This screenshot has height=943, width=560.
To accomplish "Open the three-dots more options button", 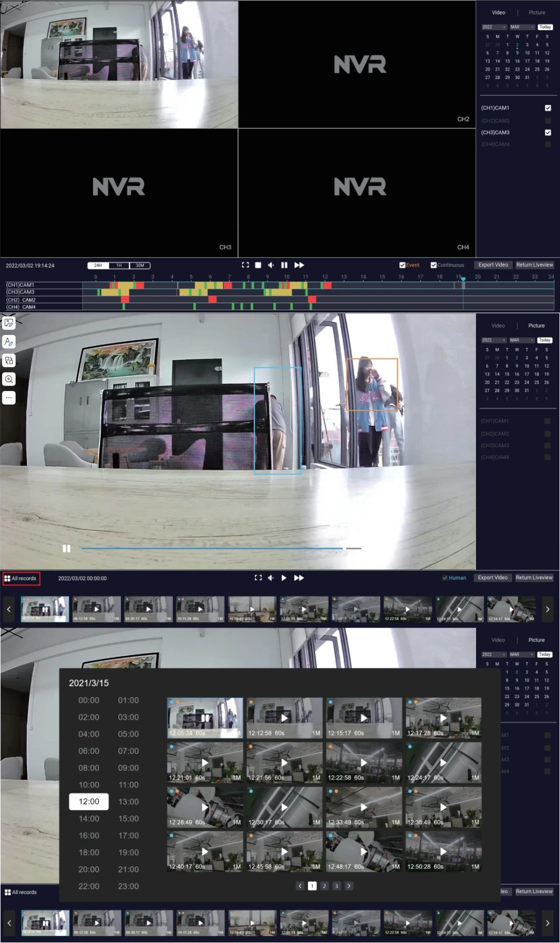I will click(x=9, y=398).
